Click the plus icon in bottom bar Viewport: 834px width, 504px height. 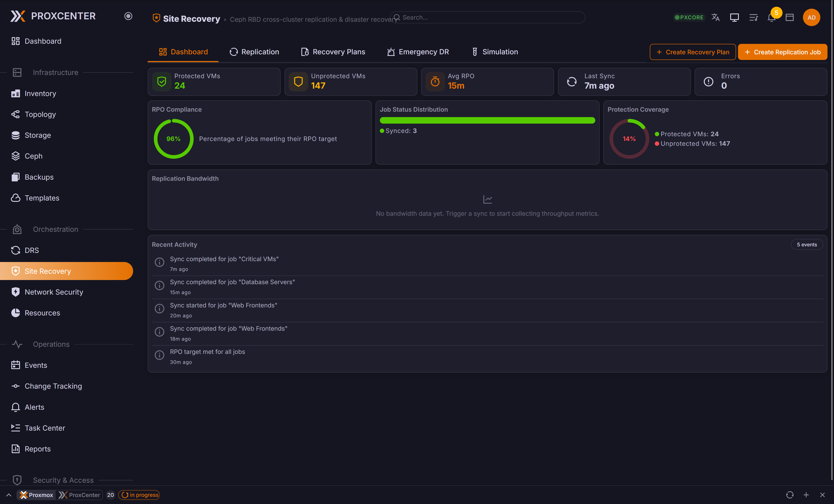click(806, 495)
